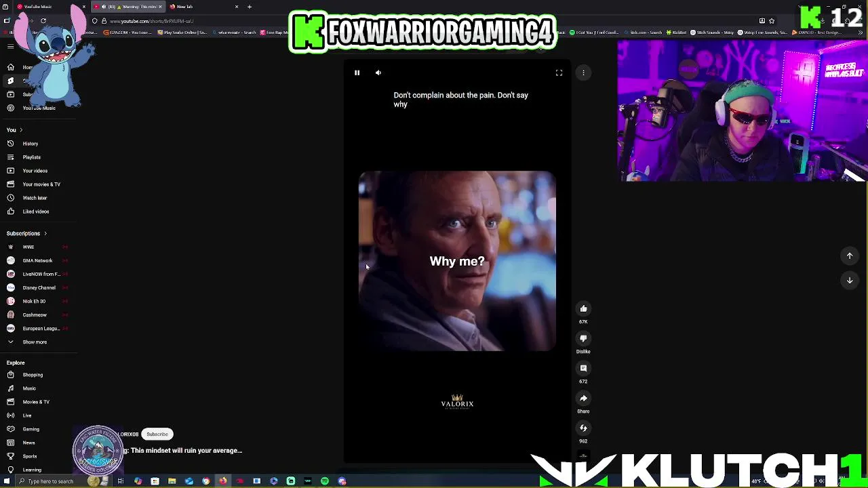Open Movies & TV under Explore
The width and height of the screenshot is (868, 488).
(35, 402)
